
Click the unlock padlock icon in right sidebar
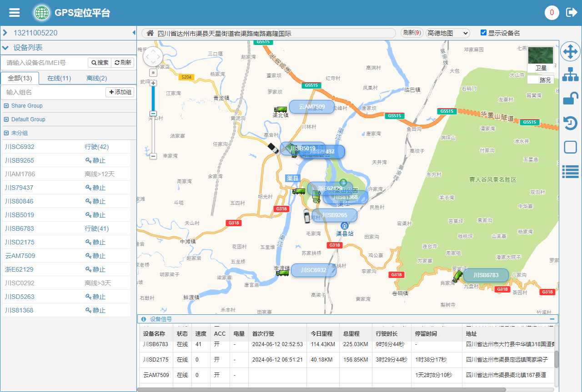click(570, 99)
